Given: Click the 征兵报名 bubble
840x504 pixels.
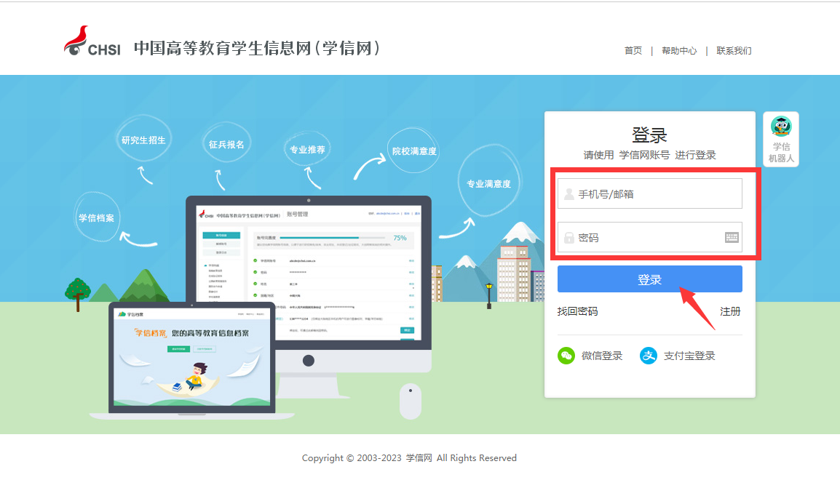Looking at the screenshot, I should (x=226, y=144).
